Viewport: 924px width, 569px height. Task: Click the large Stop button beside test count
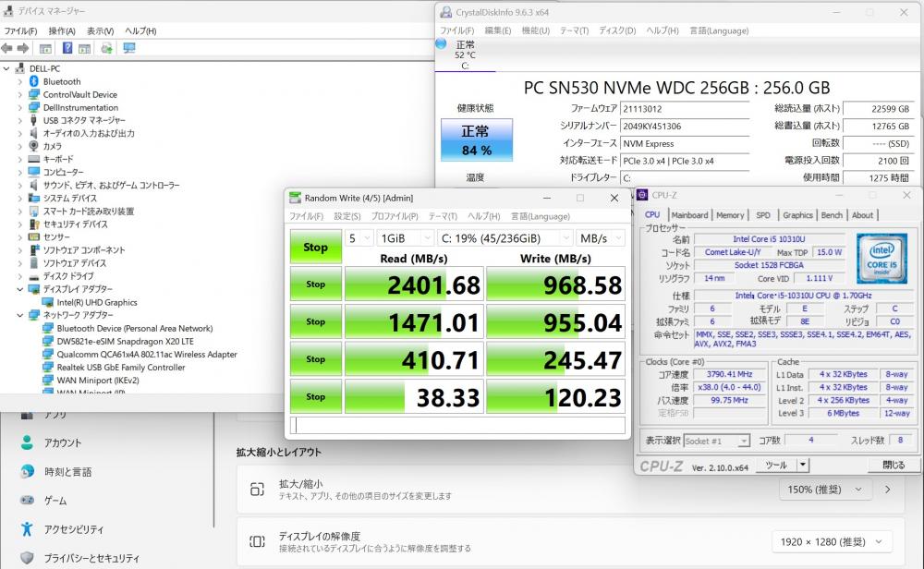point(315,247)
